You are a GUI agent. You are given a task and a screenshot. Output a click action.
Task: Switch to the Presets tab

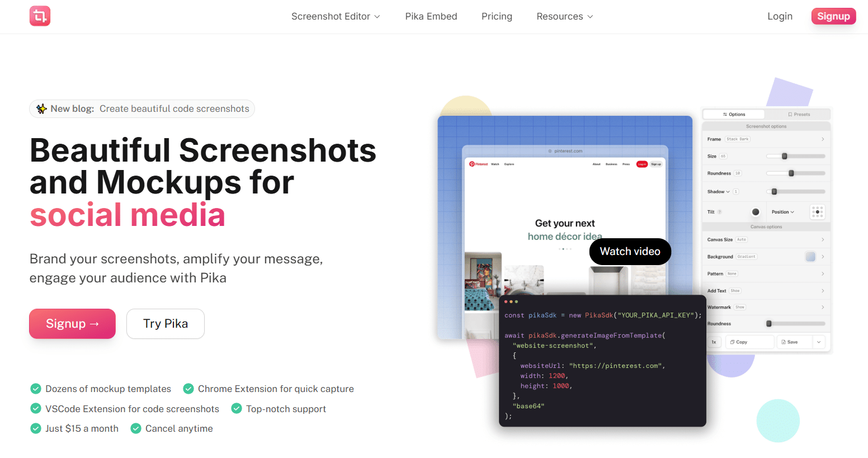pos(799,114)
